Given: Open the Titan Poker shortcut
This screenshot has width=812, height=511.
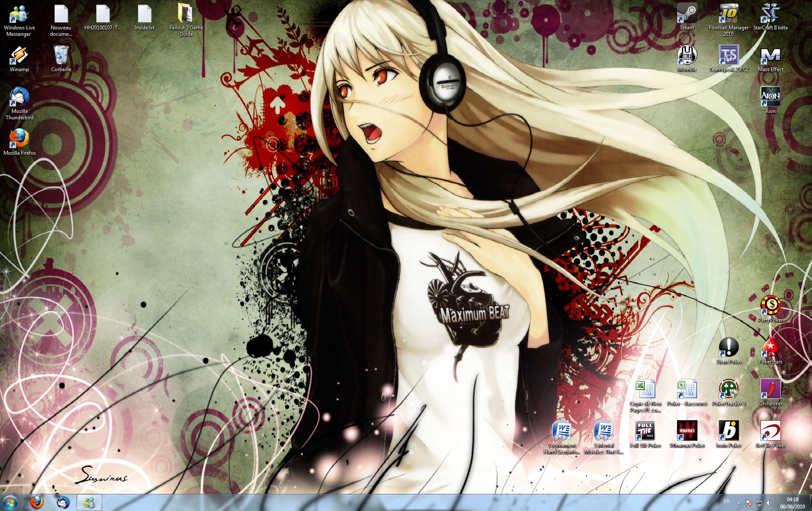Looking at the screenshot, I should 729,352.
